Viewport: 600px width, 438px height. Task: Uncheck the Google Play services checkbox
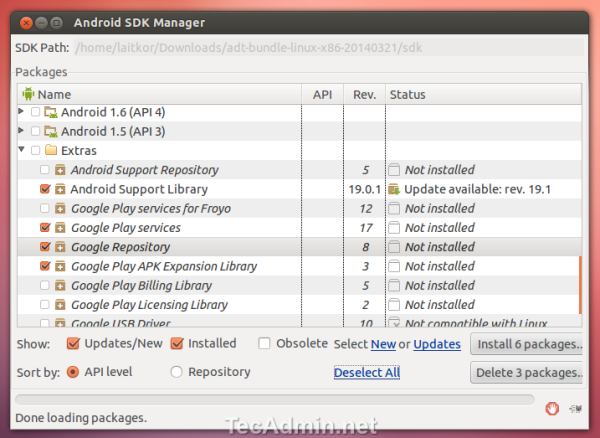click(x=44, y=228)
